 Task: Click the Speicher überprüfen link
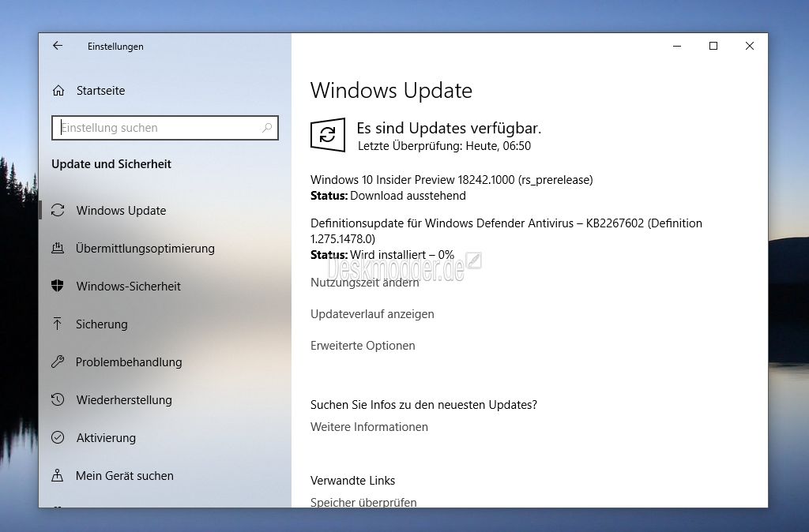tap(363, 501)
